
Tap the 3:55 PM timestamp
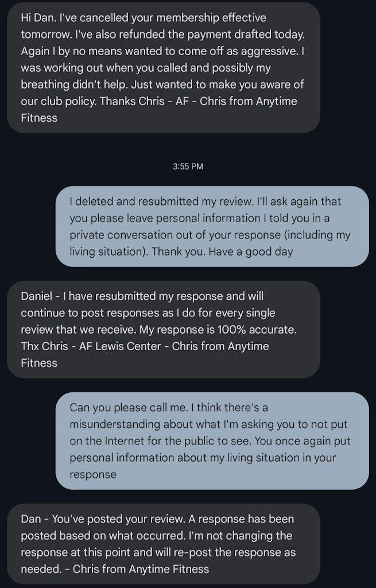(x=188, y=167)
